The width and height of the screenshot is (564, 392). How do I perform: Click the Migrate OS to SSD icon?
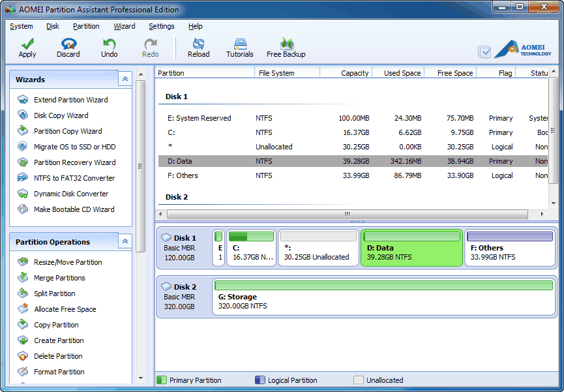click(23, 147)
